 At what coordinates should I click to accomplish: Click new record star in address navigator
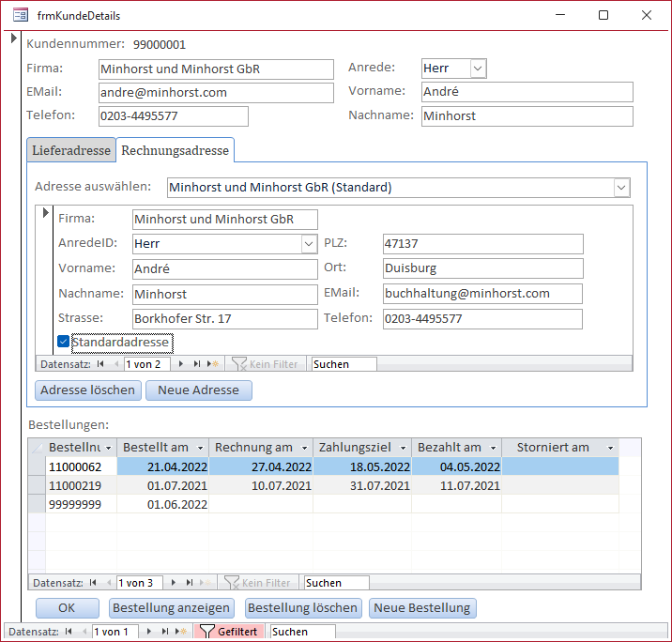212,363
